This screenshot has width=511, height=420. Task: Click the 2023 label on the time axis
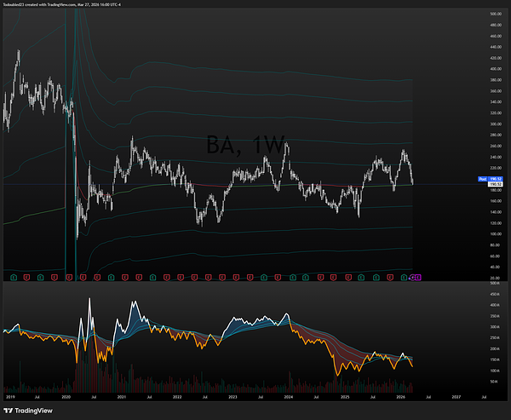click(232, 396)
